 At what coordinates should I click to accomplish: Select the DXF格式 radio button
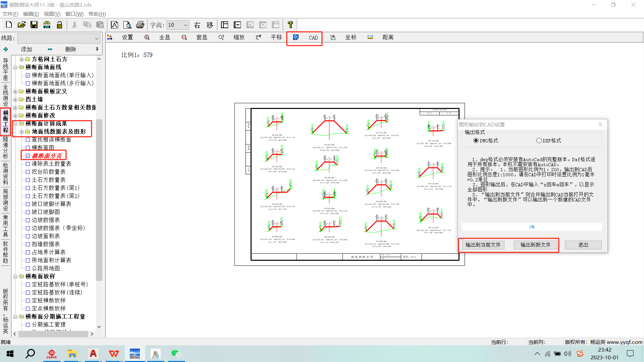[x=539, y=140]
